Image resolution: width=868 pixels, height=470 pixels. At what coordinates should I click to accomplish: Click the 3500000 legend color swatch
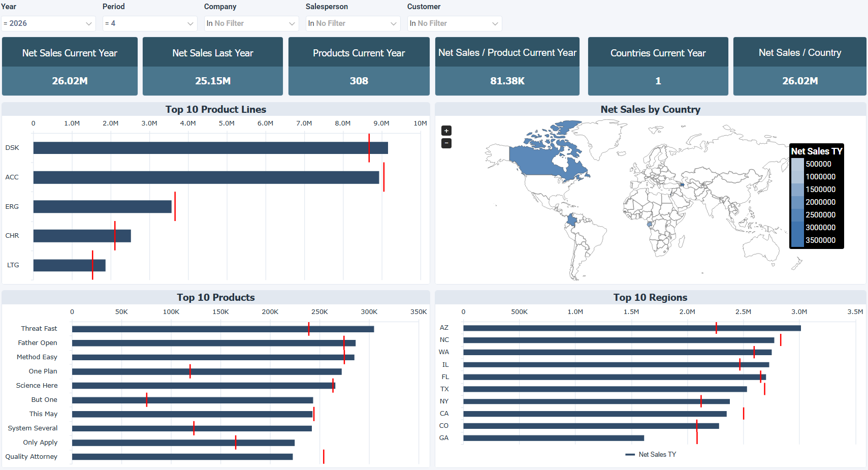click(x=797, y=240)
